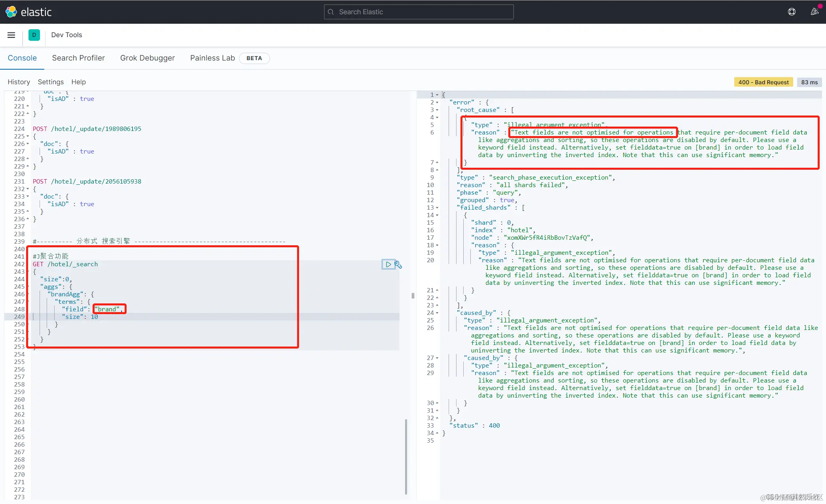Screen dimensions: 826x504
Task: Open the newsfeed celebration icon
Action: pos(814,12)
